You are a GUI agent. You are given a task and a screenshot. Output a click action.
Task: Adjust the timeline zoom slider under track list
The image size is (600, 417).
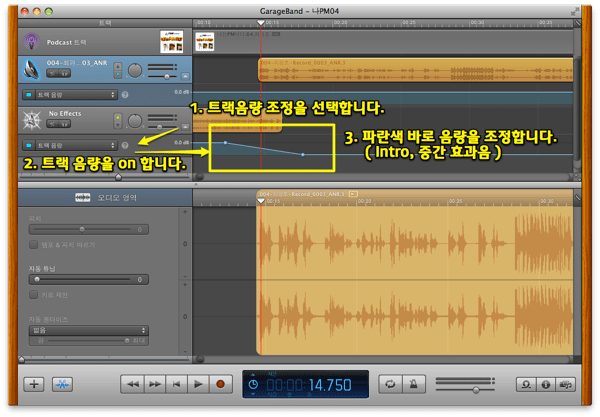coord(119,177)
